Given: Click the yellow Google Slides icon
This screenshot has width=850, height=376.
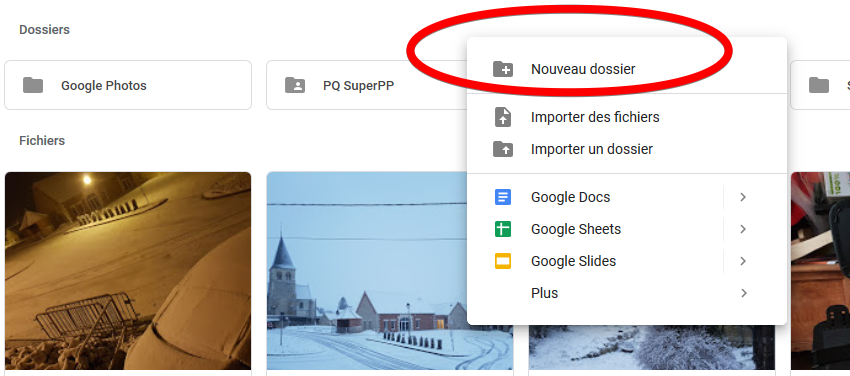Looking at the screenshot, I should pyautogui.click(x=503, y=261).
